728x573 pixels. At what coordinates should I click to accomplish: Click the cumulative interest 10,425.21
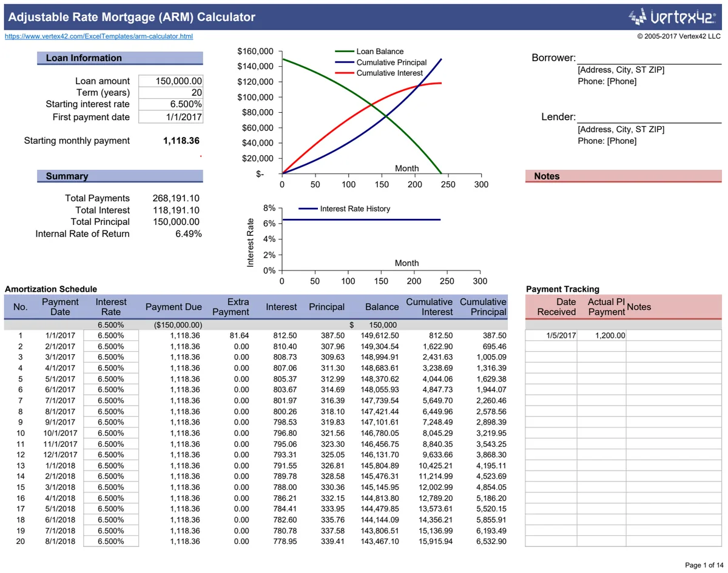point(436,466)
